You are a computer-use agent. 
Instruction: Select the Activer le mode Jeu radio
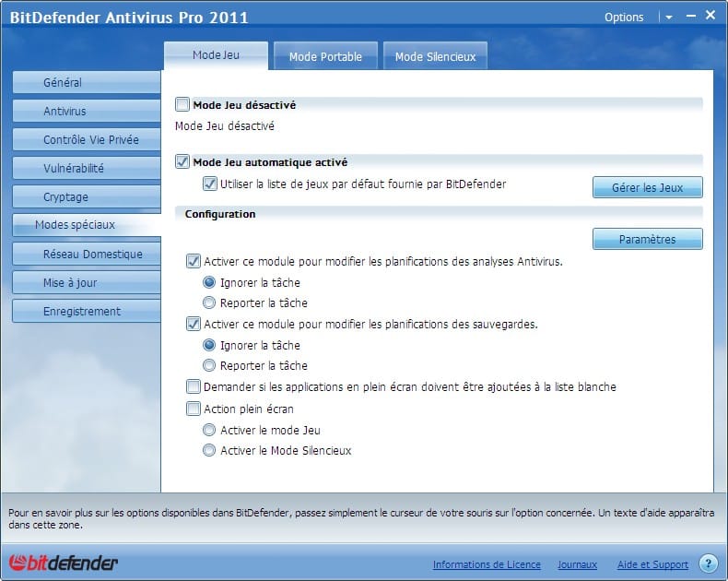click(209, 430)
